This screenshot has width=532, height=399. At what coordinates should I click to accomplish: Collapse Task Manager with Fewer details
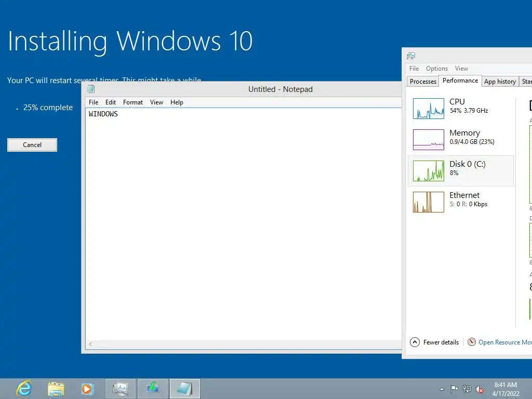[435, 342]
